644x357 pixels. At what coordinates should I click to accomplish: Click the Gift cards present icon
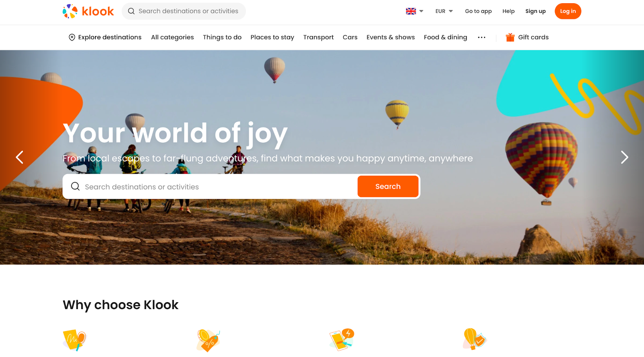(x=510, y=37)
